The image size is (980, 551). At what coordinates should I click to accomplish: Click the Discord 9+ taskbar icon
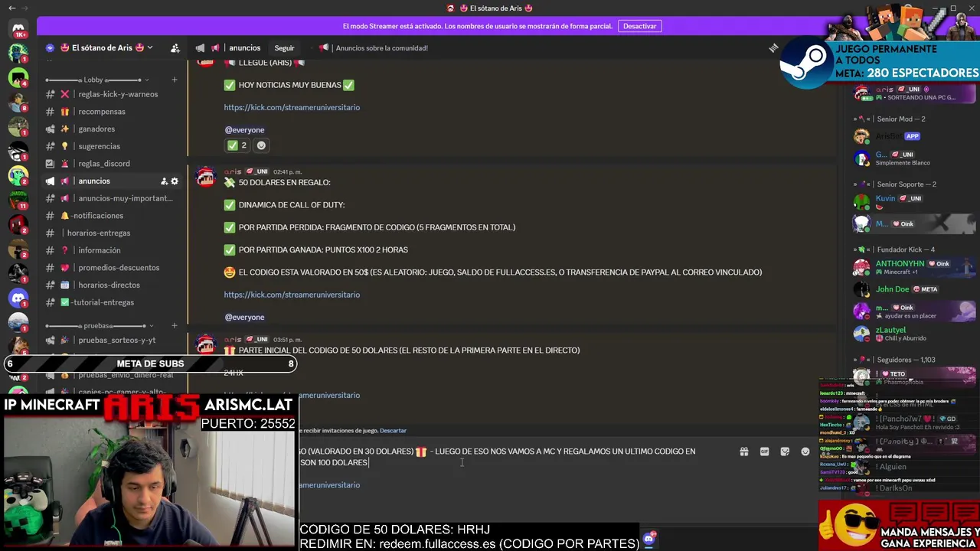pyautogui.click(x=649, y=539)
